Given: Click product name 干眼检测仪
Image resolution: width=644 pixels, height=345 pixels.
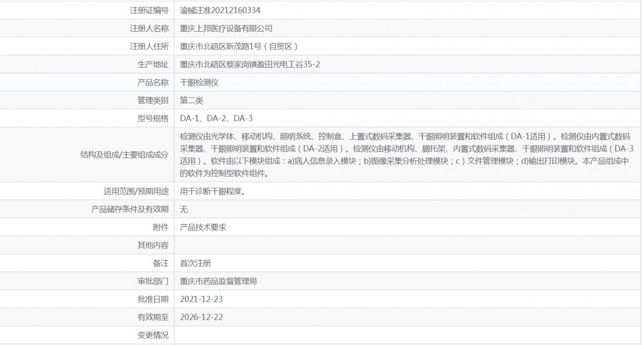Looking at the screenshot, I should point(200,83).
